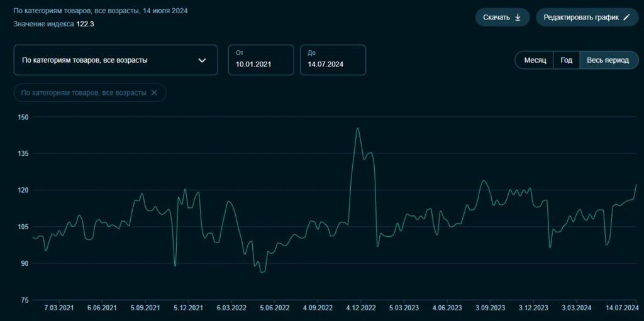This screenshot has width=644, height=321.
Task: Click the От start date field
Action: pyautogui.click(x=260, y=60)
